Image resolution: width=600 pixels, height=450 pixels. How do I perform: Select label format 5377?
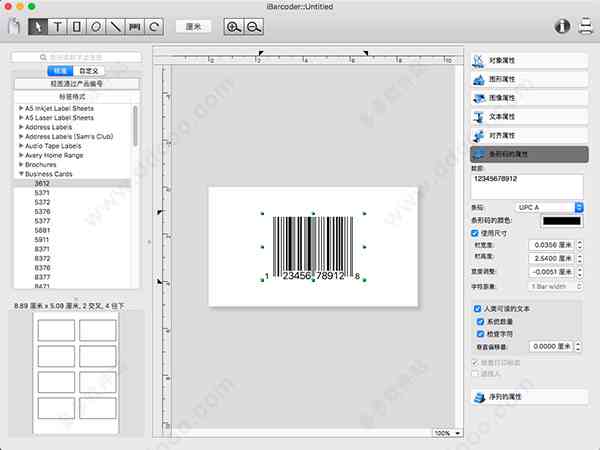pos(42,221)
